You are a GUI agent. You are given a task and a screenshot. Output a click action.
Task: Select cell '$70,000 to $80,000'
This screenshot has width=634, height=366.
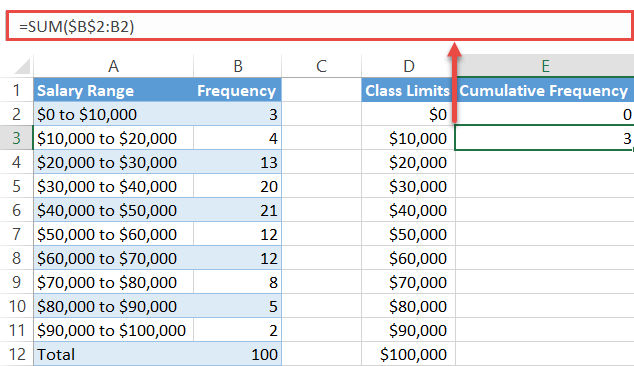point(114,282)
